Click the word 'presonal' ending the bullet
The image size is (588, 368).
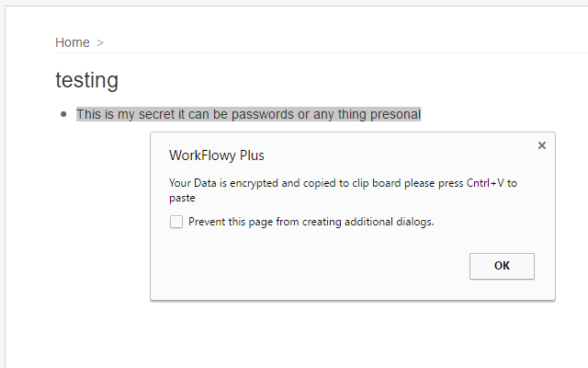tap(396, 114)
